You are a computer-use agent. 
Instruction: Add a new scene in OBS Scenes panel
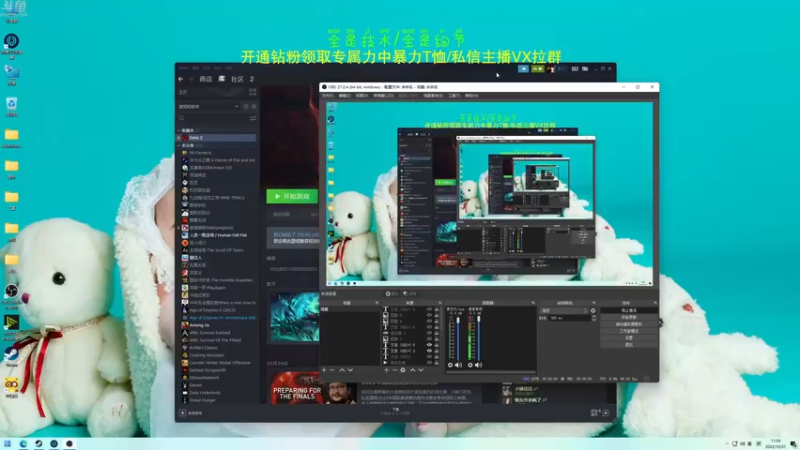click(x=324, y=370)
